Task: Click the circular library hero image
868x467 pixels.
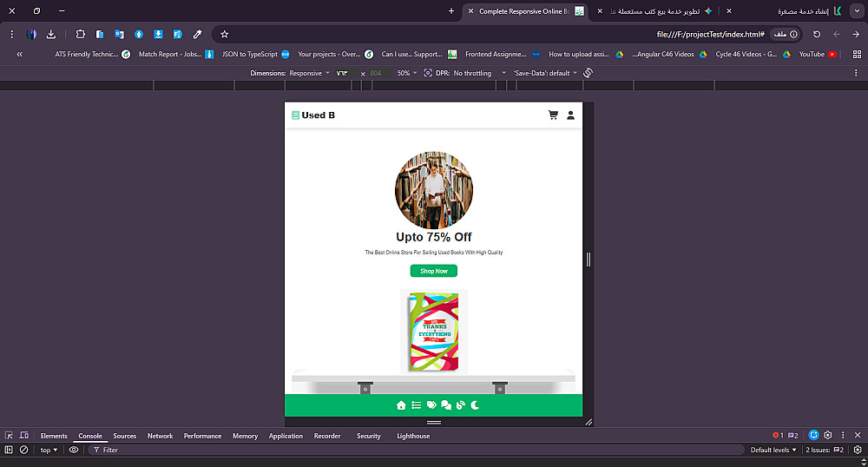Action: pos(433,190)
